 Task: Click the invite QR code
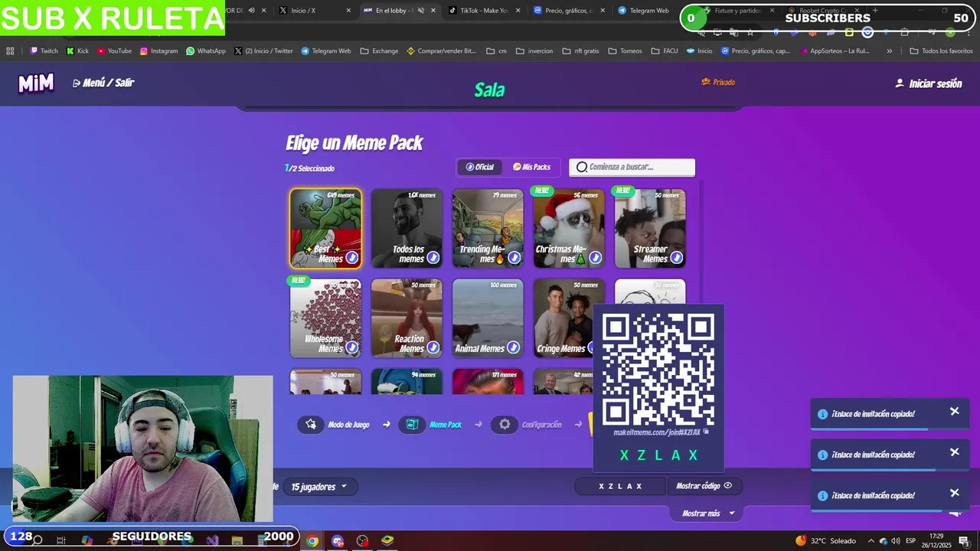[x=658, y=370]
